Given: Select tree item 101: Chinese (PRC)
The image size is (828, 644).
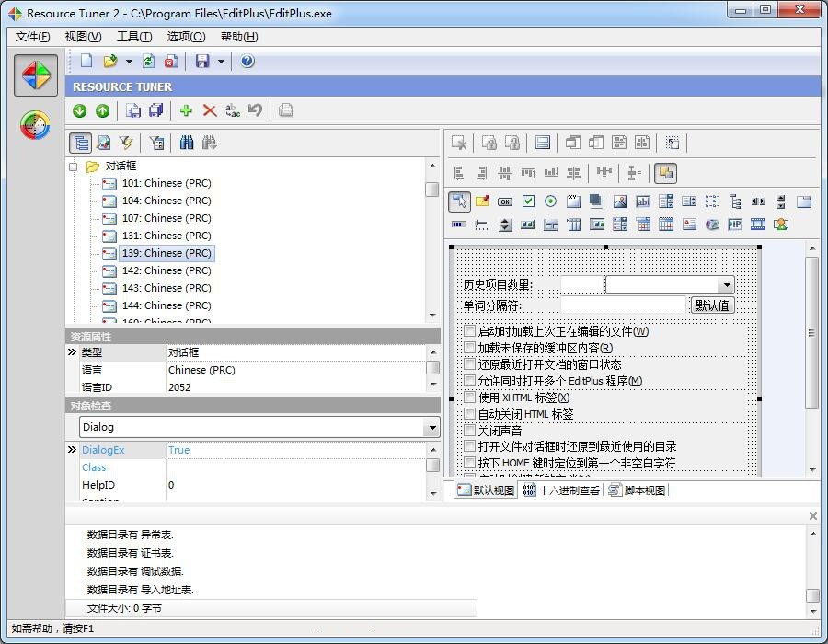Looking at the screenshot, I should click(167, 183).
